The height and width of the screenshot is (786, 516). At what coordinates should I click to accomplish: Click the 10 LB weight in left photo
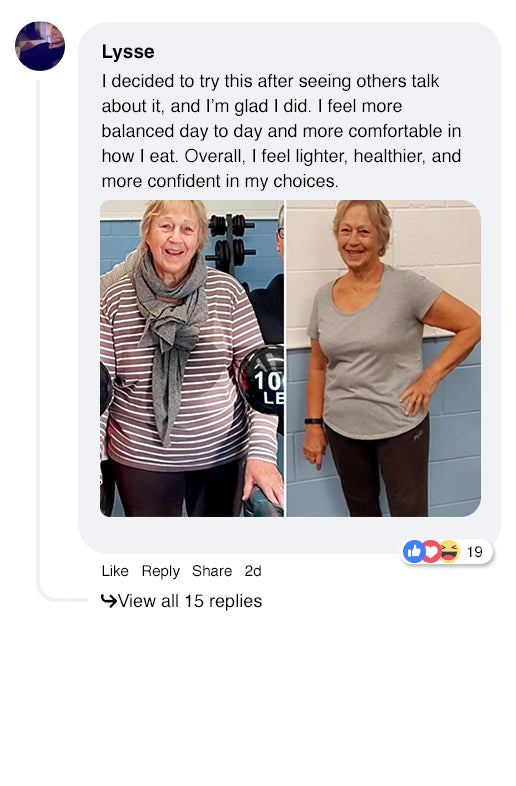[x=262, y=379]
